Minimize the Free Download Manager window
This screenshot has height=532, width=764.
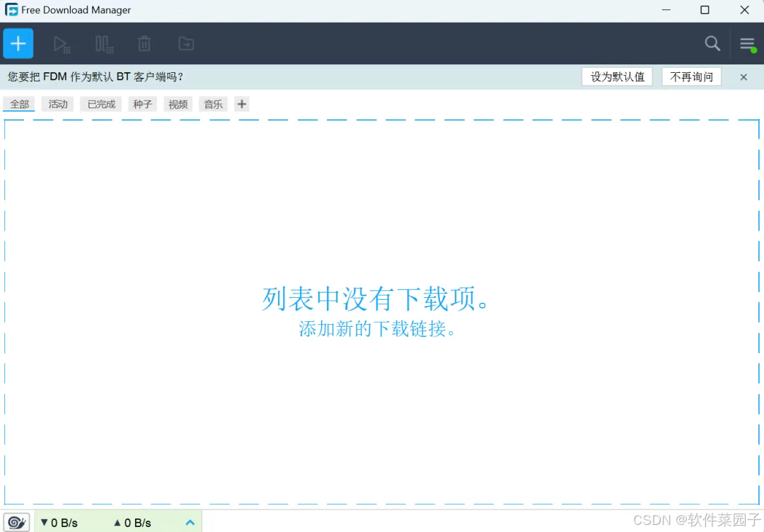[666, 10]
